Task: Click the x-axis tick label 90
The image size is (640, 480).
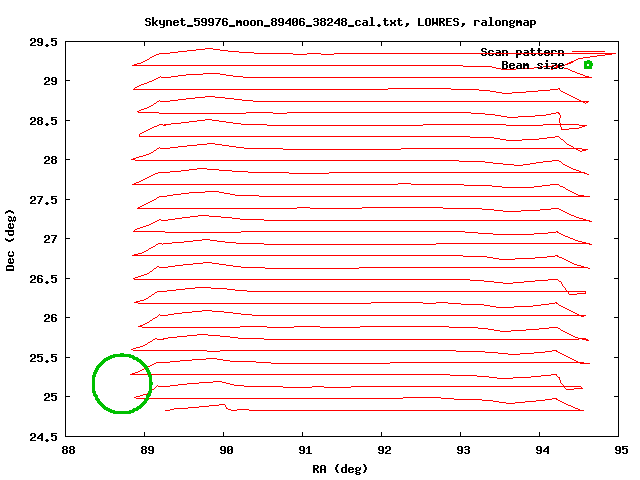Action: (226, 450)
